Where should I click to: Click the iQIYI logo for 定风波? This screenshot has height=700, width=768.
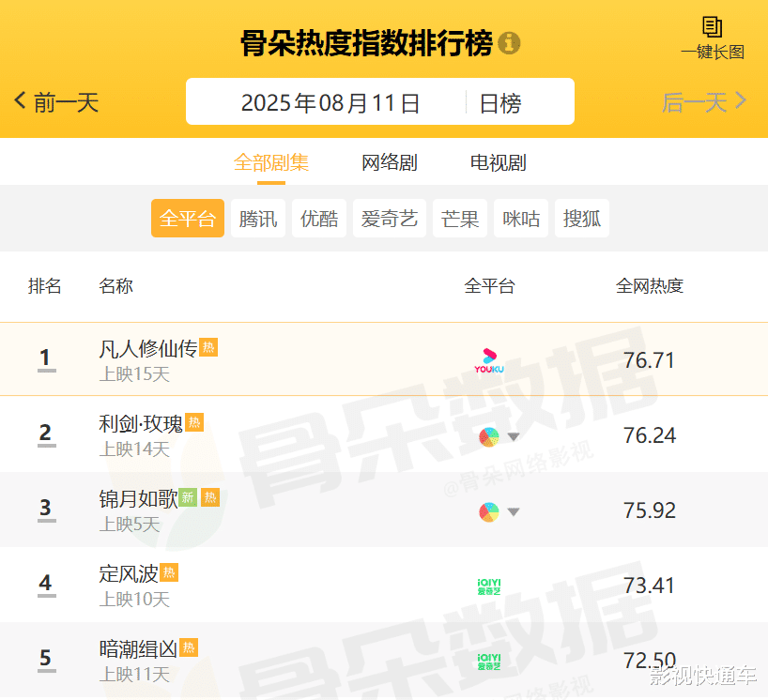[x=489, y=586]
